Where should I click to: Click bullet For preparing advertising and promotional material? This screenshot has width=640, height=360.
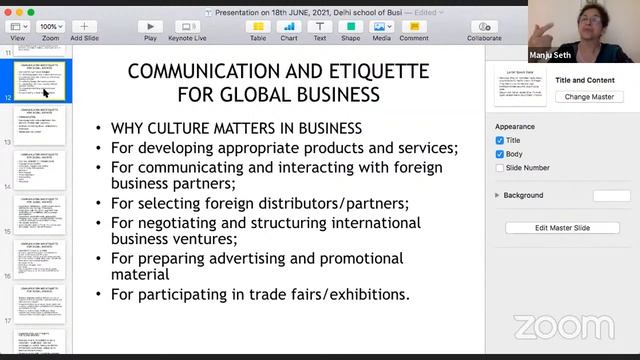click(x=257, y=267)
